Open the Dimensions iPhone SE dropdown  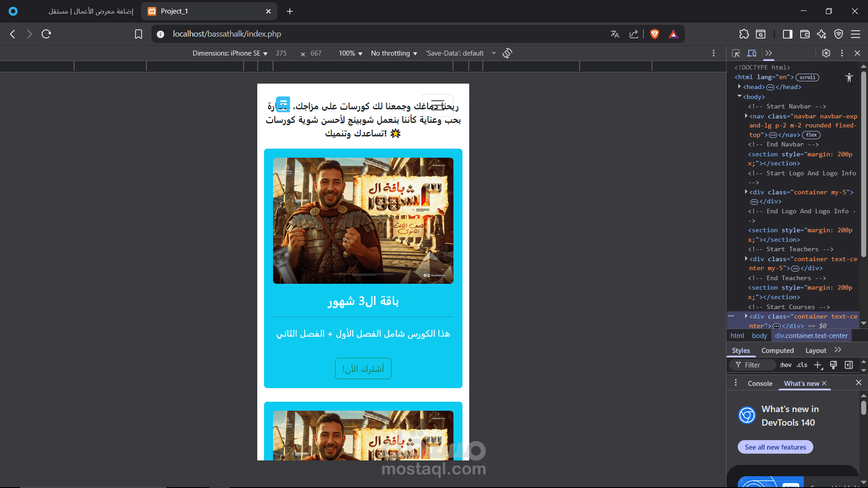coord(230,53)
